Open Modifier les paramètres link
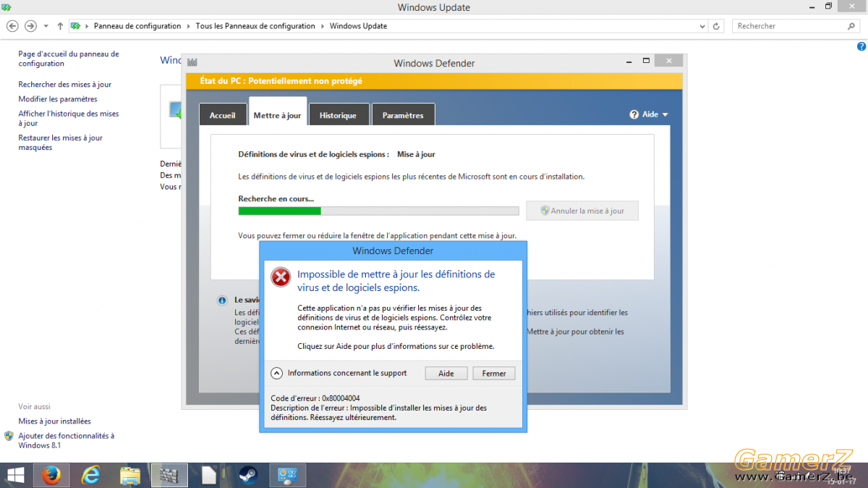Viewport: 868px width, 488px height. click(58, 99)
